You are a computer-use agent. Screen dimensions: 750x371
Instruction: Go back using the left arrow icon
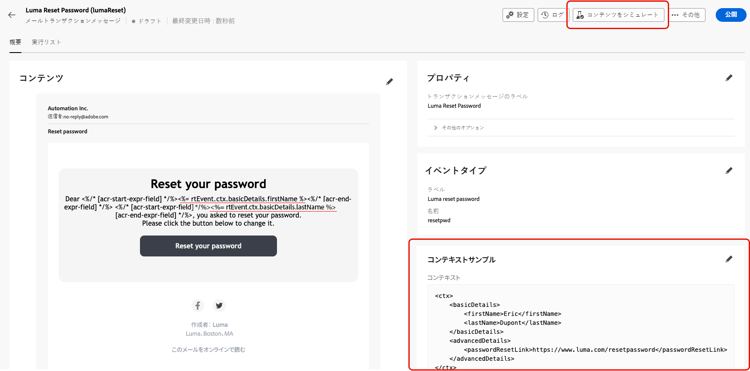tap(12, 15)
